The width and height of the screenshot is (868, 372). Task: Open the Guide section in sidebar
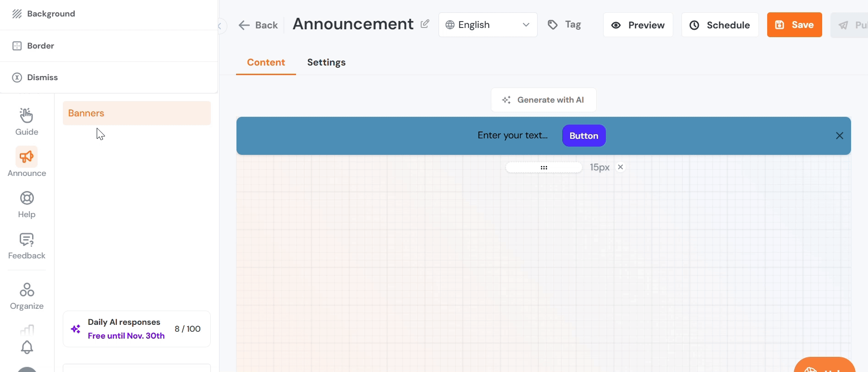click(x=27, y=121)
